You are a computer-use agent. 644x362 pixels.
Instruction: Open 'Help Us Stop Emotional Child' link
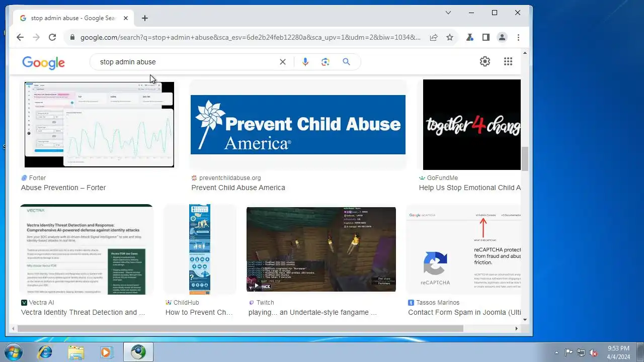(470, 188)
